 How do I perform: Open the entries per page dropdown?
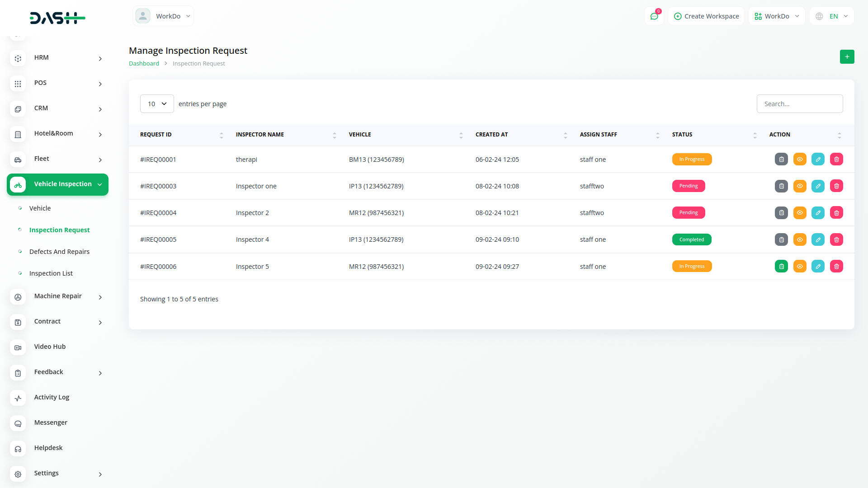157,104
